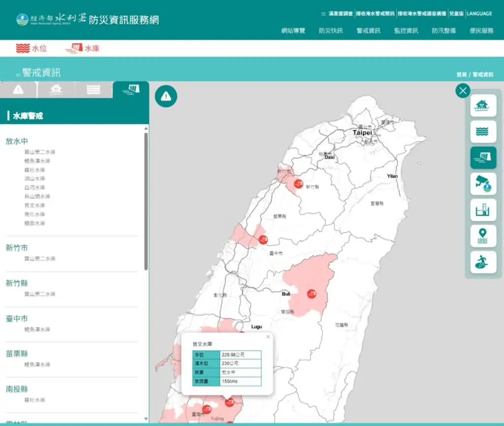The width and height of the screenshot is (504, 426).
Task: Open the 防災快訊 top navigation menu
Action: tap(331, 30)
